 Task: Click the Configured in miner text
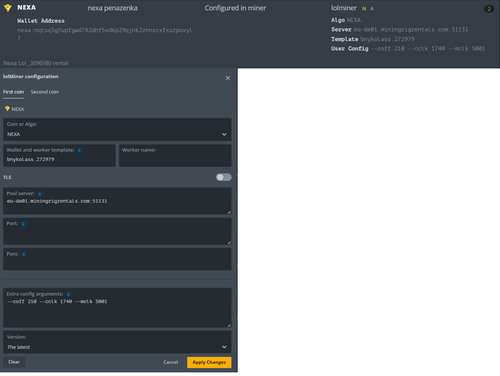[x=235, y=8]
